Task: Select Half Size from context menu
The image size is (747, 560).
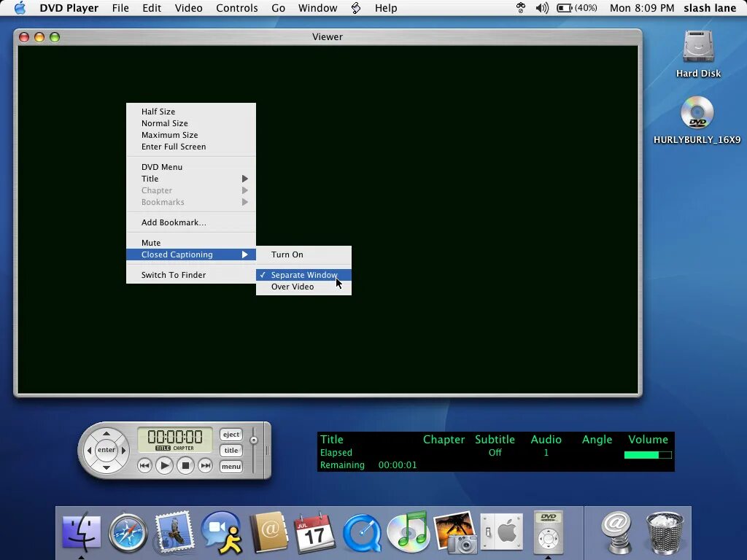Action: pyautogui.click(x=191, y=112)
